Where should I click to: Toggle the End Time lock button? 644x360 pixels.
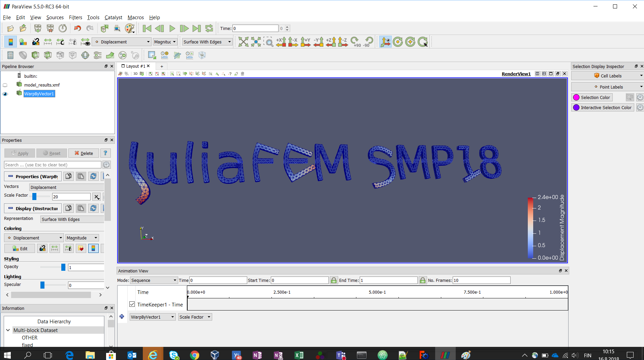[423, 280]
